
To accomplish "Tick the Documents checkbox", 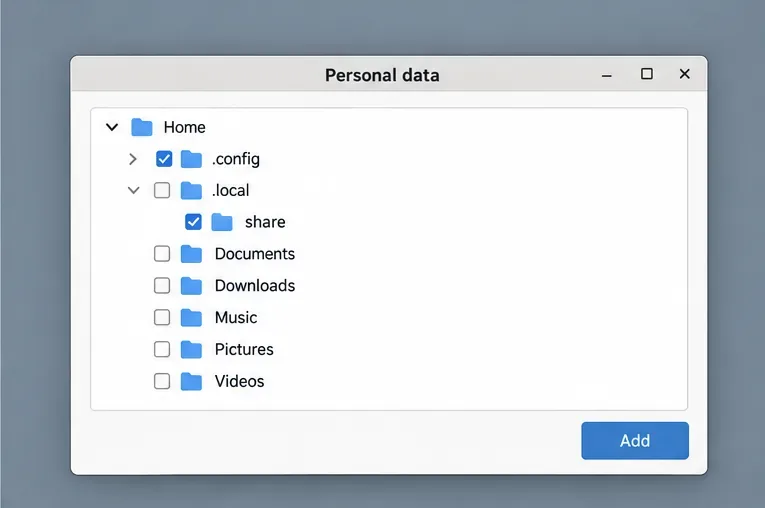I will tap(162, 254).
